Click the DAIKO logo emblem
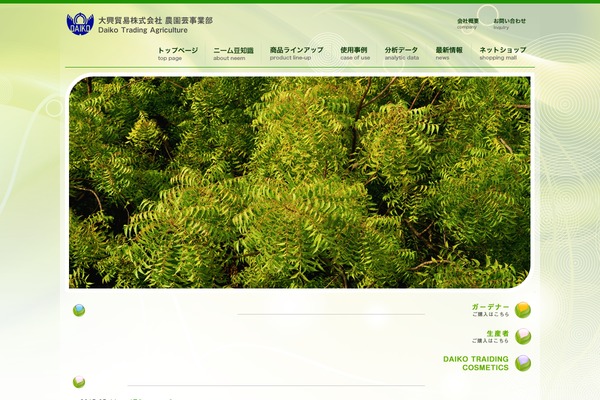The height and width of the screenshot is (400, 600). [x=80, y=24]
